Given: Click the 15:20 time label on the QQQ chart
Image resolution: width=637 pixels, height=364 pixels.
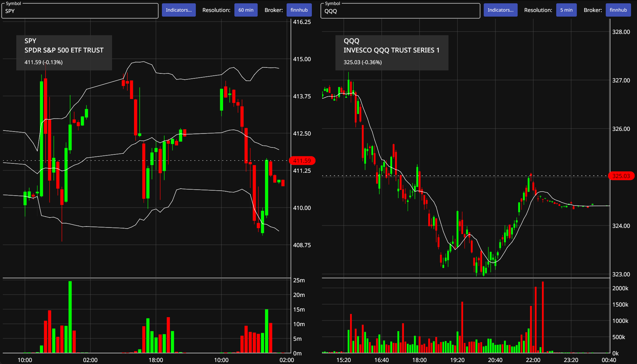Looking at the screenshot, I should click(x=343, y=360).
